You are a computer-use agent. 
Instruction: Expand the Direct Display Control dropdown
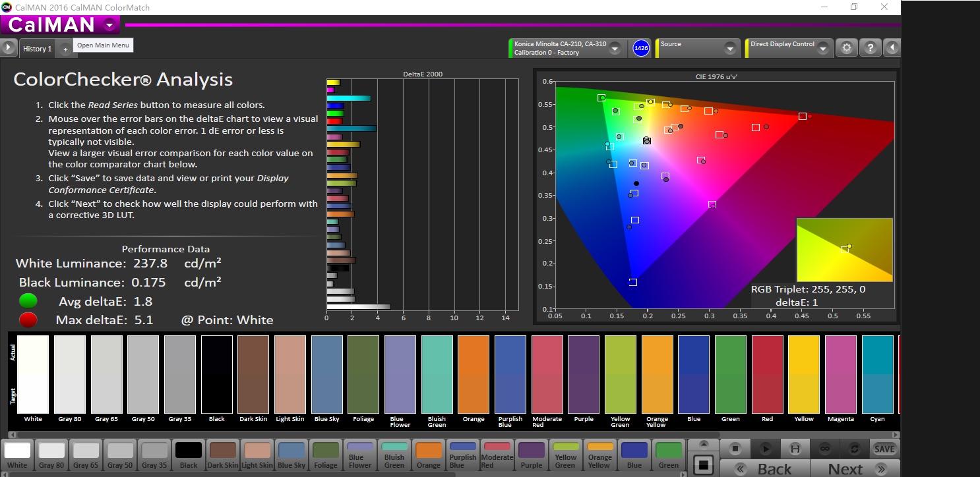(x=822, y=48)
